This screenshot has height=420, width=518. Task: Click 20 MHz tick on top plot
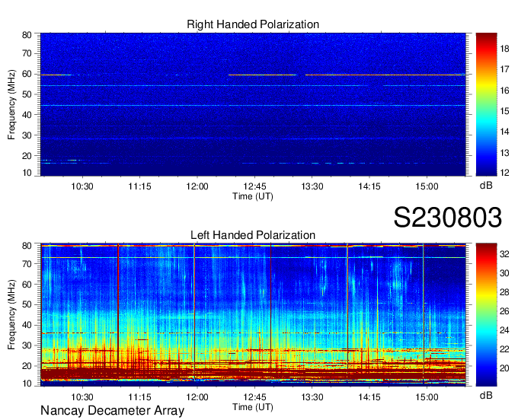click(x=27, y=156)
